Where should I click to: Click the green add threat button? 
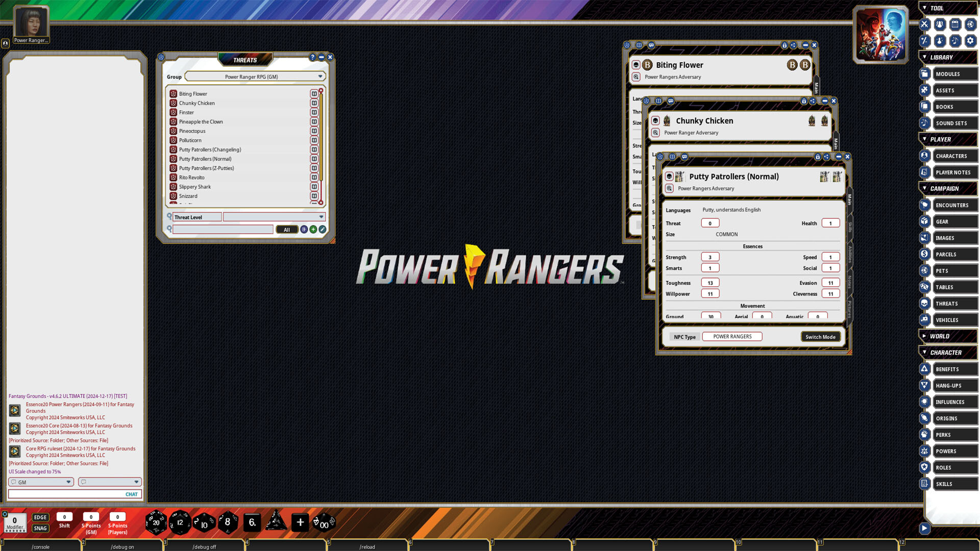pyautogui.click(x=313, y=230)
